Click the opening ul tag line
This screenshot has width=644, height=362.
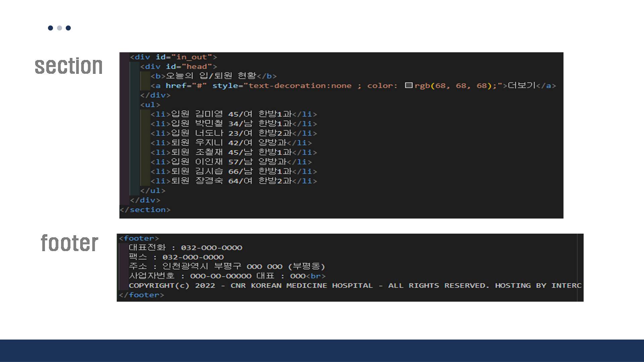(150, 105)
